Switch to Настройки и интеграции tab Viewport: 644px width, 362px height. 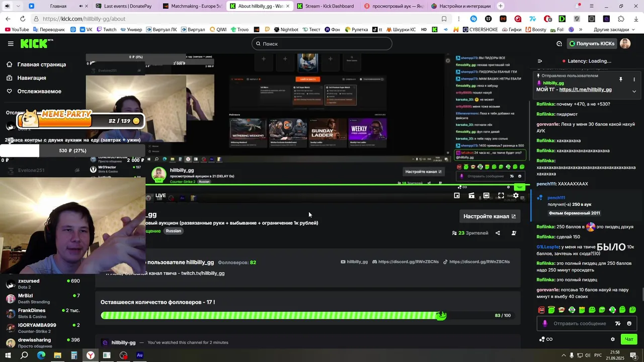pos(460,6)
